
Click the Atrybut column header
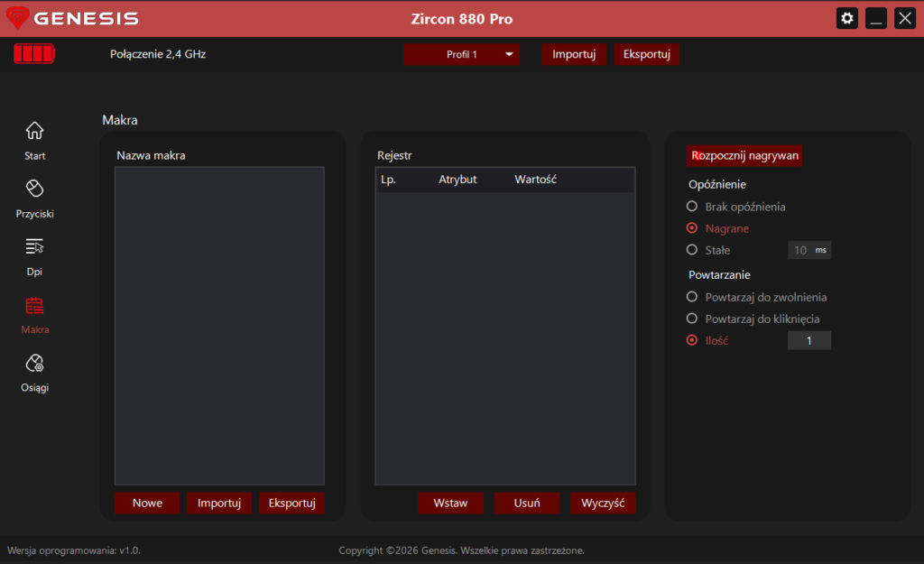click(x=457, y=180)
